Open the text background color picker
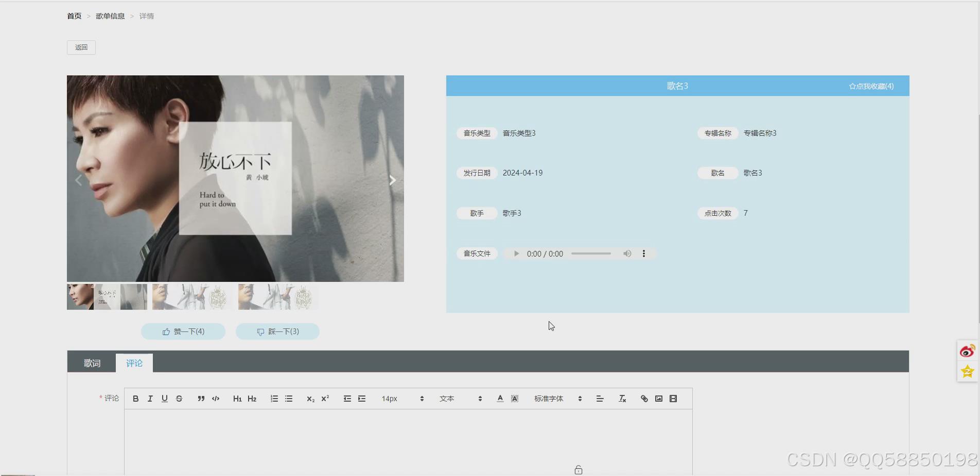The height and width of the screenshot is (476, 980). tap(515, 399)
